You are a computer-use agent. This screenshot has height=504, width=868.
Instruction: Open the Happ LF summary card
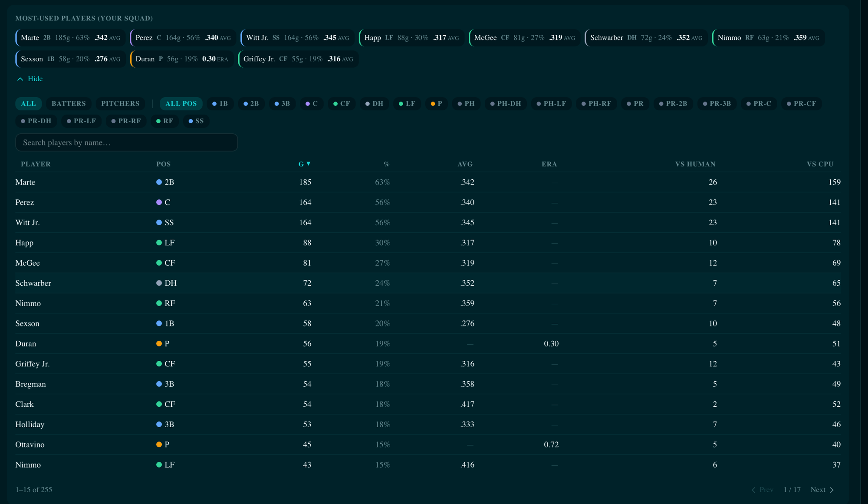(x=411, y=38)
